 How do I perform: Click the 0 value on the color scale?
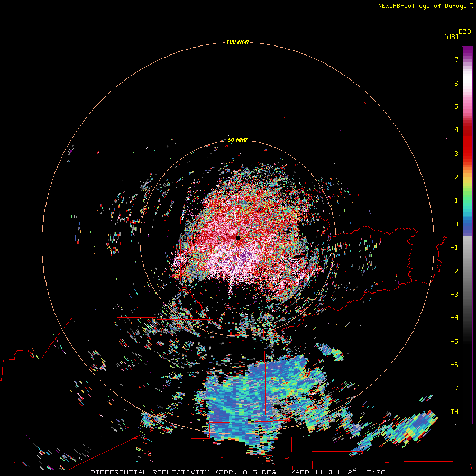pyautogui.click(x=456, y=224)
